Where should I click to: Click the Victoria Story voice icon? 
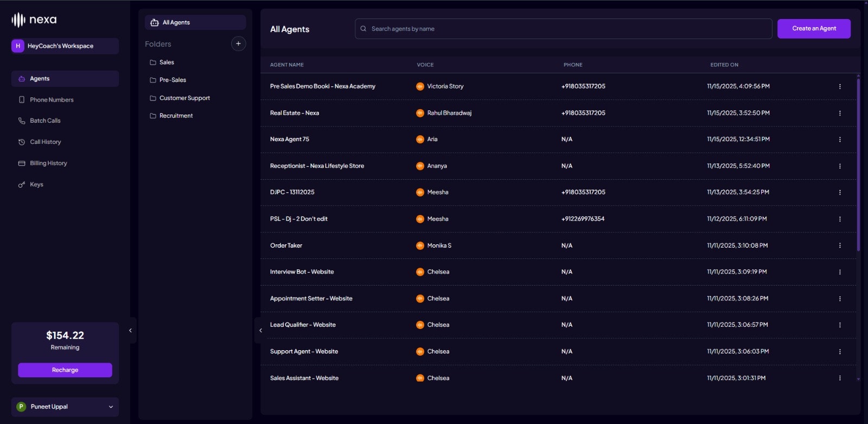420,86
